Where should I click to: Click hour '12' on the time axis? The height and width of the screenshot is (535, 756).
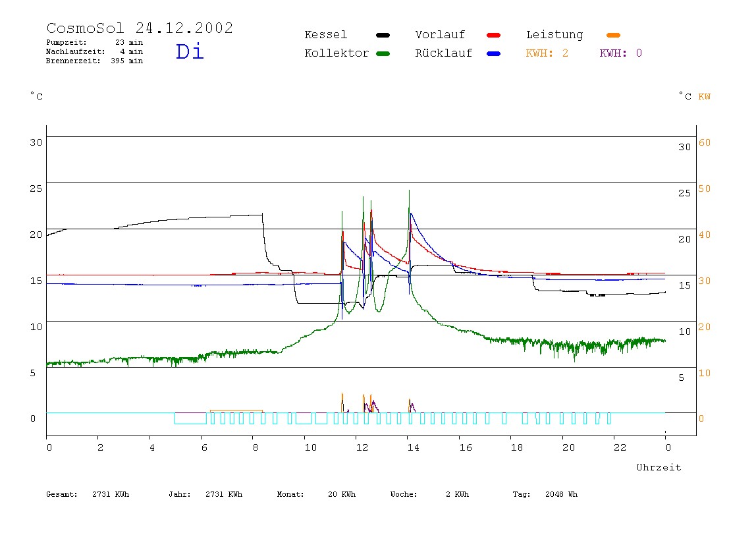(362, 447)
